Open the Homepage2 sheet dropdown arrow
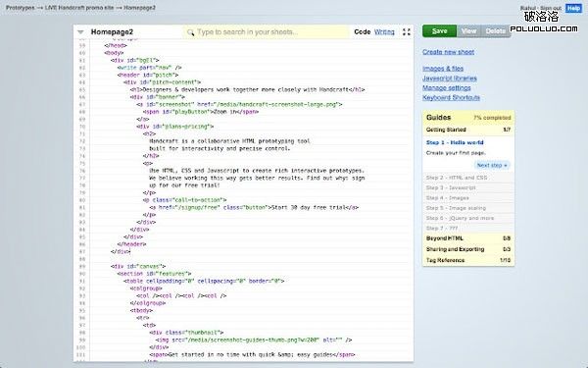 click(80, 32)
